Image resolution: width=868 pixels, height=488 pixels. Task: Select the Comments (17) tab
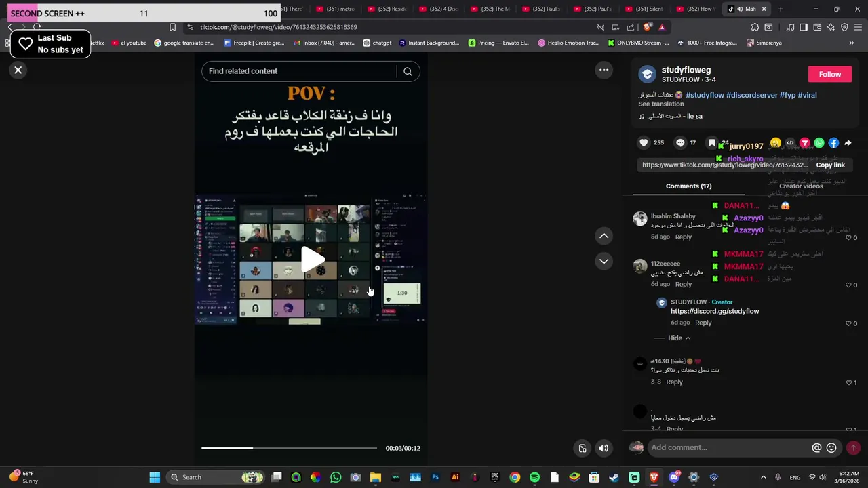[688, 186]
